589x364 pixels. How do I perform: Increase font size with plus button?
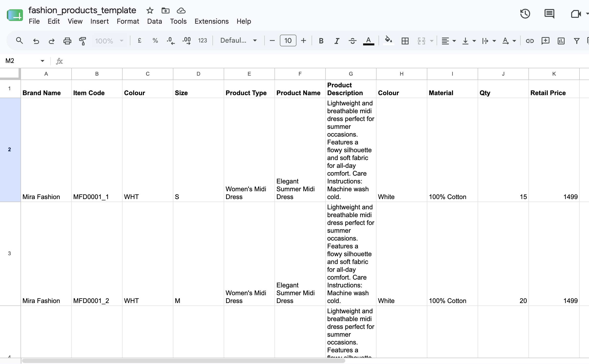304,40
